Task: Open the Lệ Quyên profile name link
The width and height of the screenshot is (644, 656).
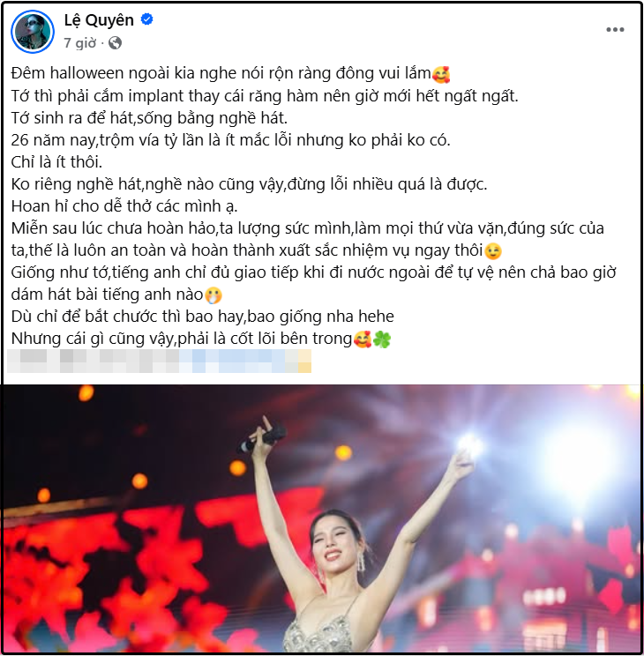Action: click(x=99, y=20)
